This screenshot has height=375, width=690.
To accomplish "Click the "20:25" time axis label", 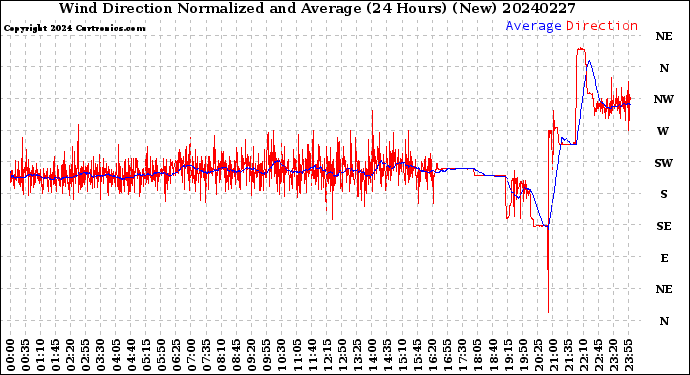I will tap(539, 355).
